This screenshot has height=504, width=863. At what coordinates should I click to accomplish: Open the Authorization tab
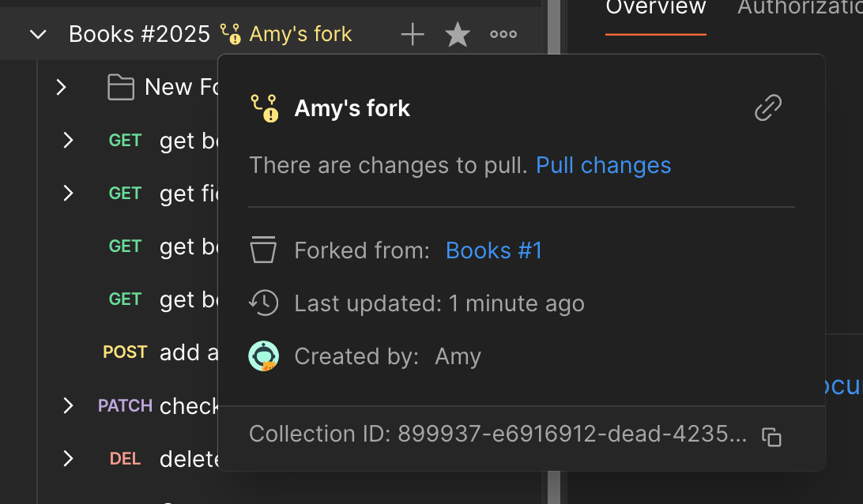click(x=798, y=8)
